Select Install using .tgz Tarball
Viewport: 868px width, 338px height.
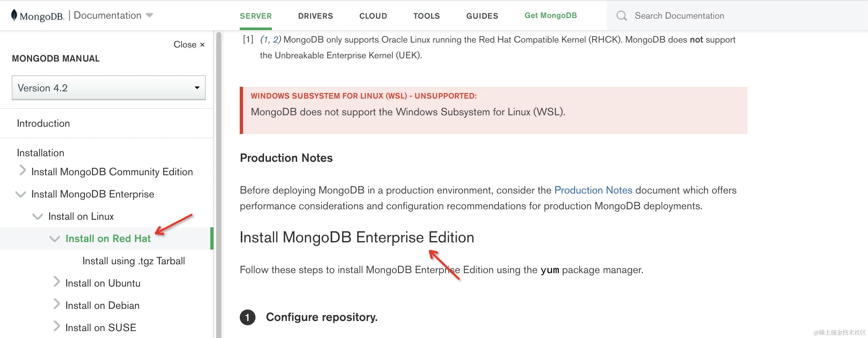(x=133, y=261)
